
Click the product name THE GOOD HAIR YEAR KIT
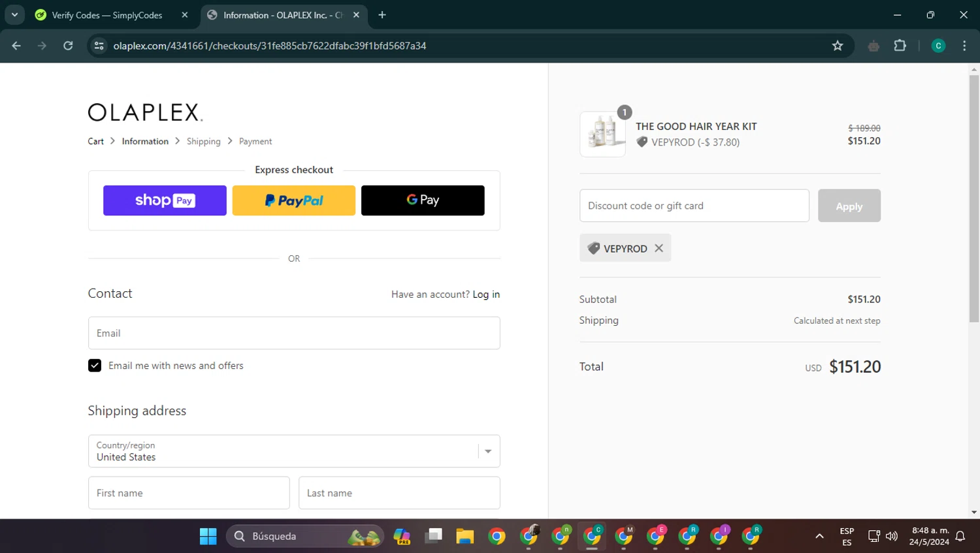(696, 127)
